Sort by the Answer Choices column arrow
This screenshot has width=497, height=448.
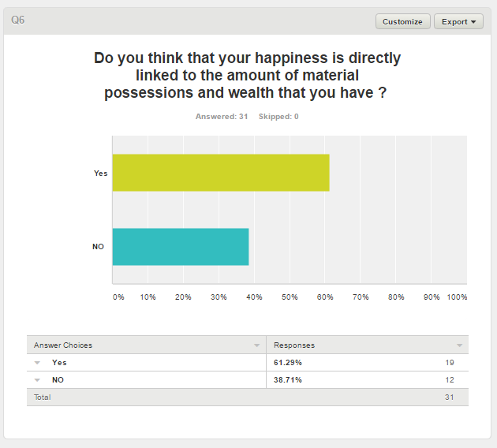[256, 345]
